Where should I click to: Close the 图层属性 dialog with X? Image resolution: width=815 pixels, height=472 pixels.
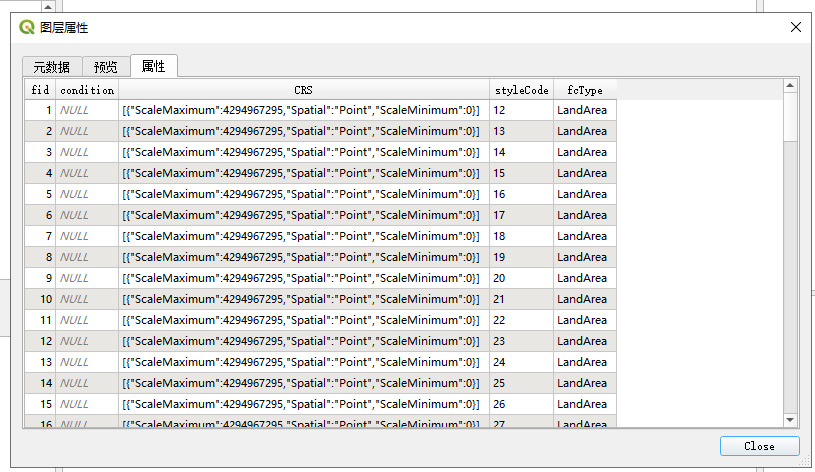(x=796, y=27)
